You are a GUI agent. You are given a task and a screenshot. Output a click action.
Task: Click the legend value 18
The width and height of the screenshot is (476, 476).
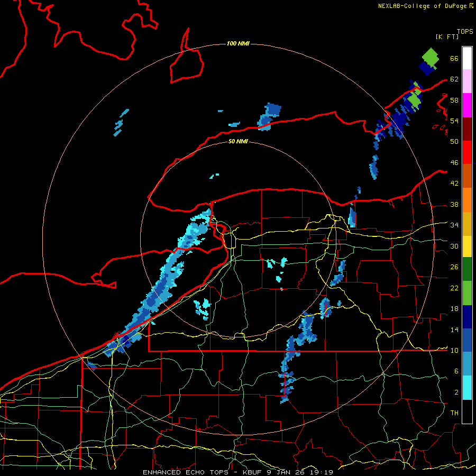tap(454, 309)
